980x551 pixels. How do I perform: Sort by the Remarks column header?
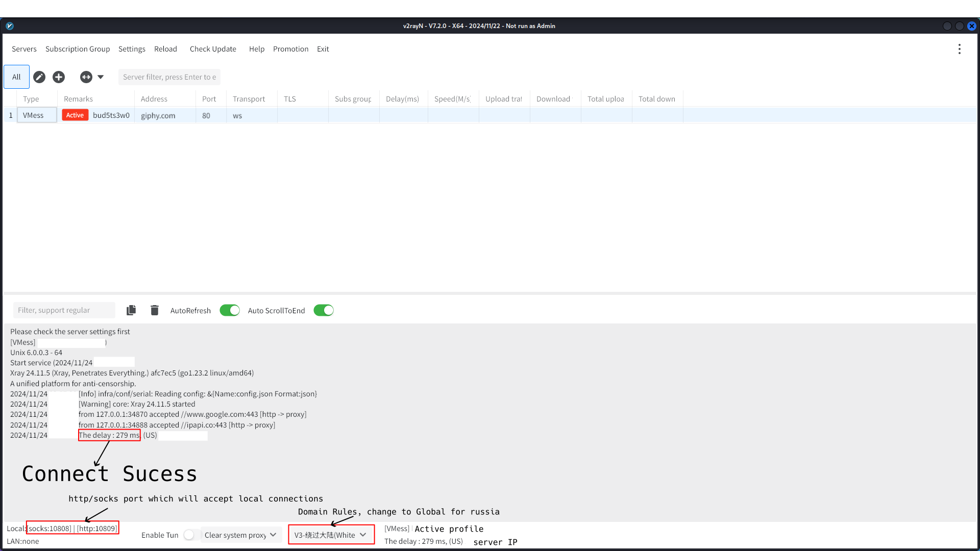point(96,99)
